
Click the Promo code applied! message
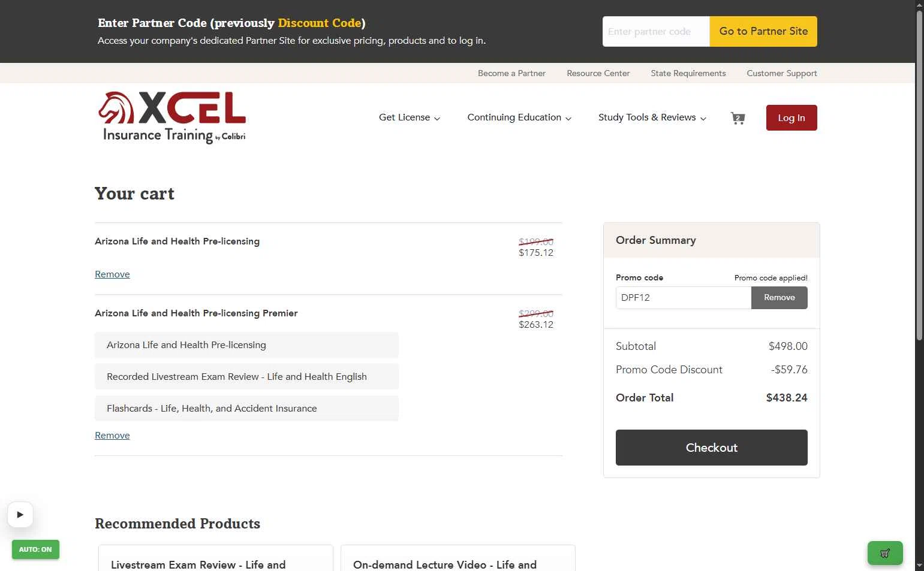pos(771,278)
